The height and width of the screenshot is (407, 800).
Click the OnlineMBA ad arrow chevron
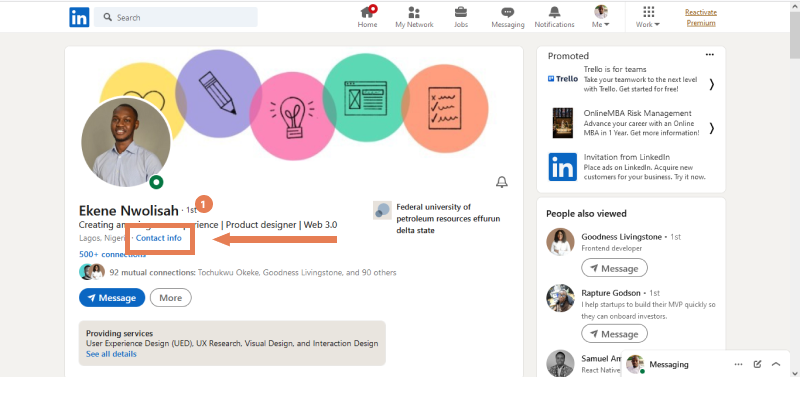coord(712,128)
